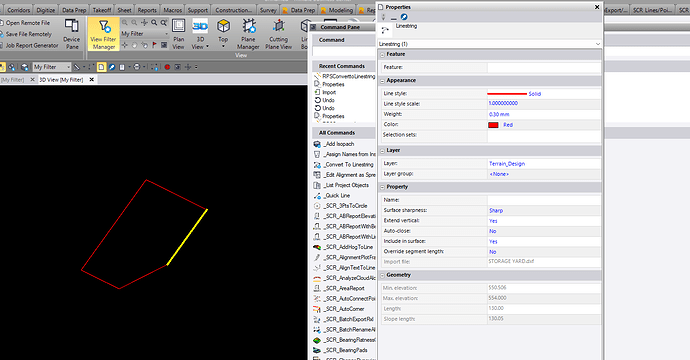
Task: Click the Red color swatch
Action: (x=493, y=125)
